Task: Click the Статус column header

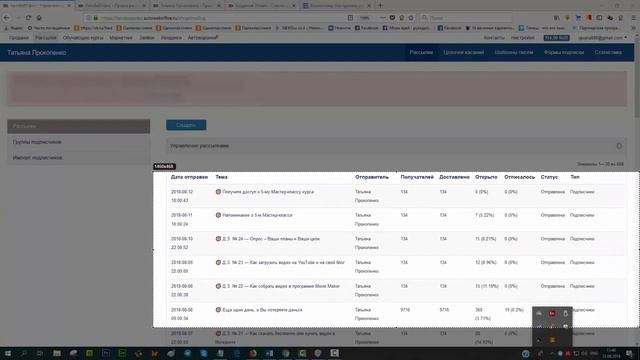Action: point(549,177)
